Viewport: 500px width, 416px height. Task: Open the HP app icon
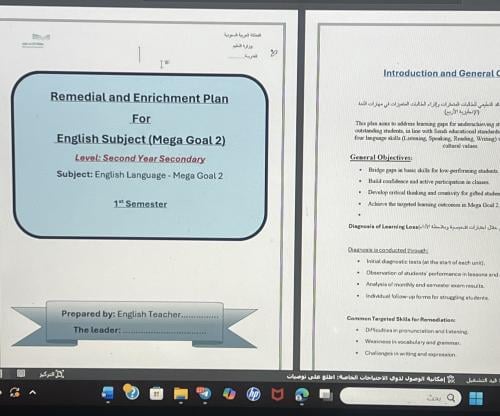pyautogui.click(x=254, y=394)
